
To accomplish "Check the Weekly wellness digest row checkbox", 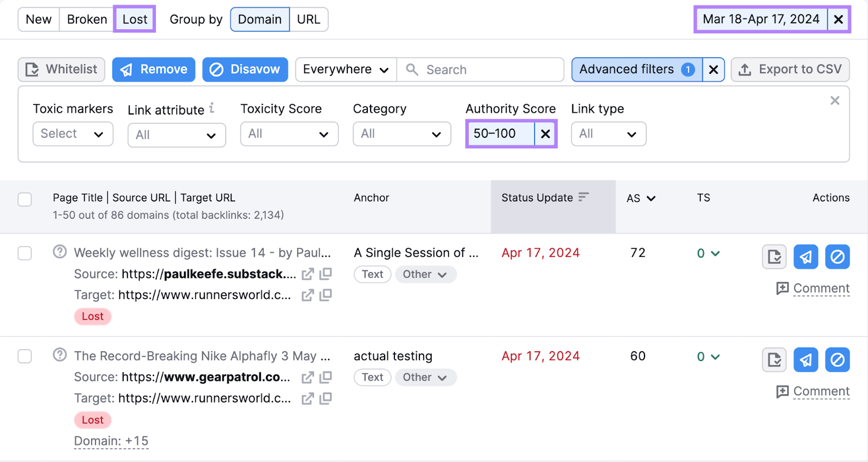I will point(25,254).
